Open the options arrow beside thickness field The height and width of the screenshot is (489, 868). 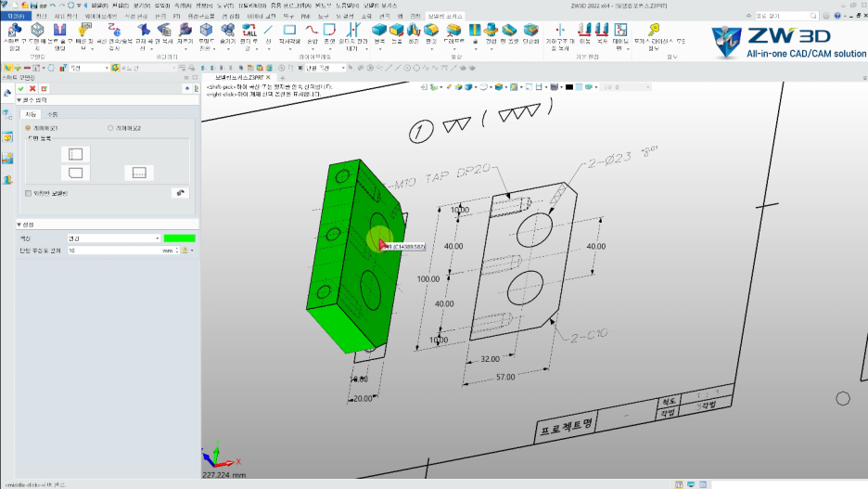point(192,251)
